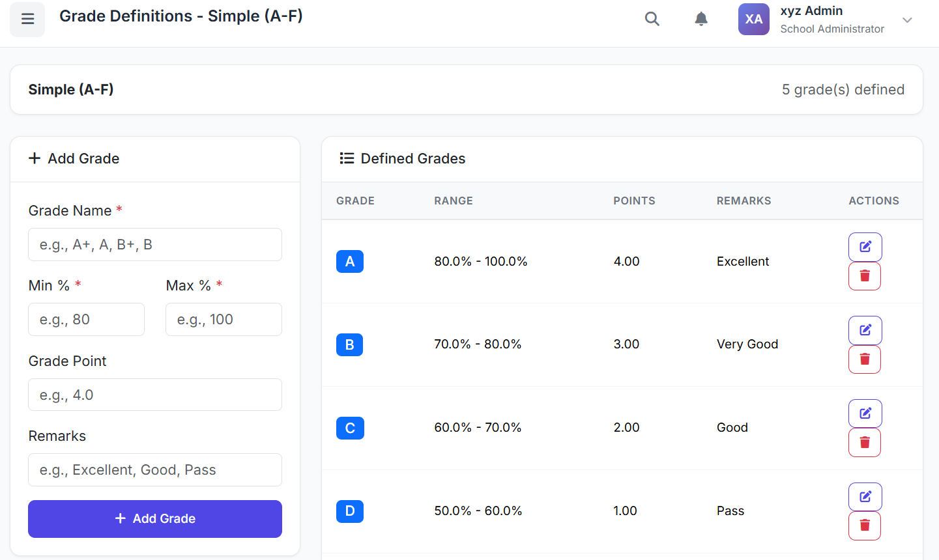Focus the Remarks input field
The image size is (939, 560).
[154, 469]
